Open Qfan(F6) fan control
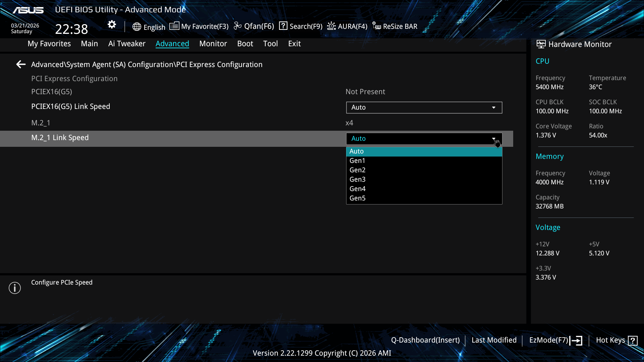The height and width of the screenshot is (362, 644). (254, 26)
